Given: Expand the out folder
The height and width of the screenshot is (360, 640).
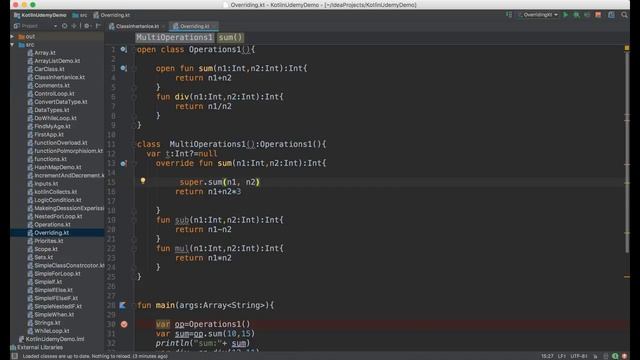Looking at the screenshot, I should 12,36.
